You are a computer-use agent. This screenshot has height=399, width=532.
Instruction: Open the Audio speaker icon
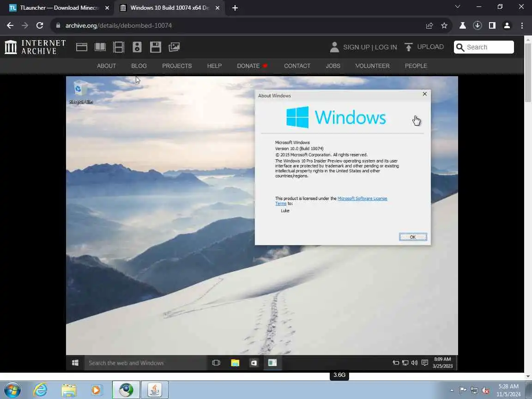pyautogui.click(x=137, y=47)
